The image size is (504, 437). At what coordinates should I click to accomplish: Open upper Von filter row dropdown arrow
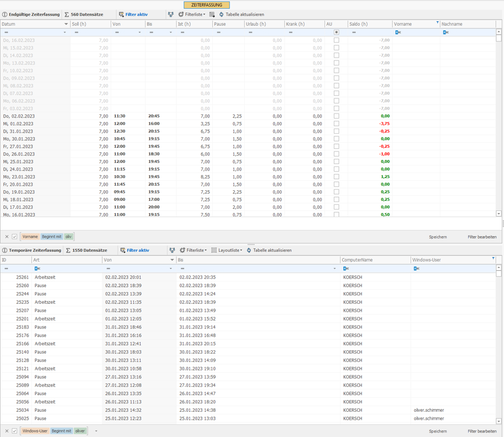click(139, 32)
